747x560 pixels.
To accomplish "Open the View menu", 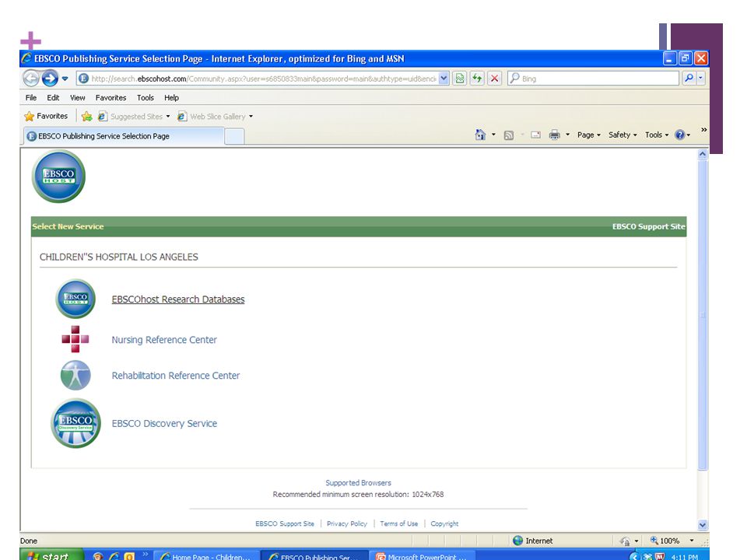I will click(x=78, y=98).
